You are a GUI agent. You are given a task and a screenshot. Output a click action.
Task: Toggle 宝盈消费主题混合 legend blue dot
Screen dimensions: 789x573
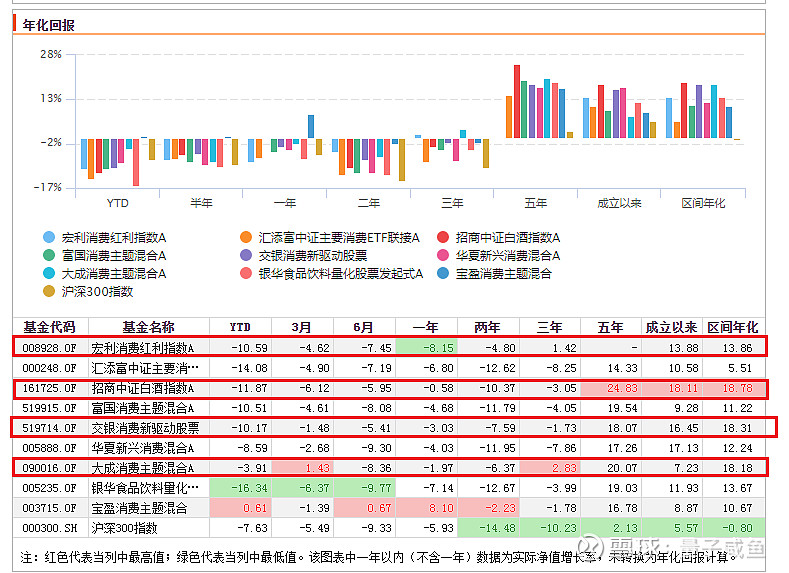click(443, 274)
